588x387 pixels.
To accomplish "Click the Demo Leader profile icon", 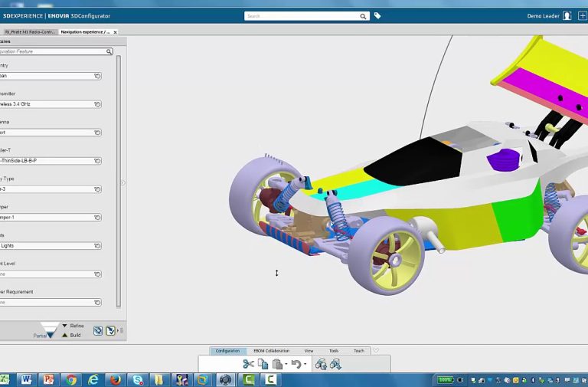I will coord(567,15).
